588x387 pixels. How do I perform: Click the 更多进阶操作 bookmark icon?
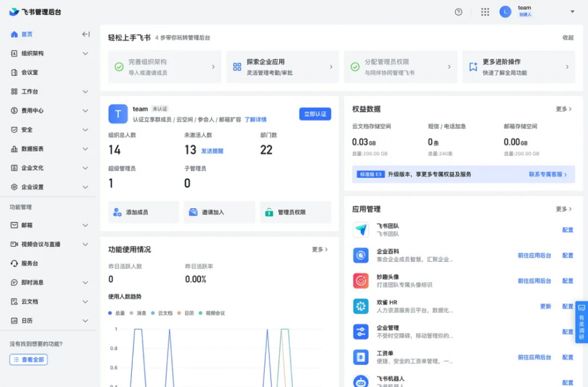(x=473, y=66)
